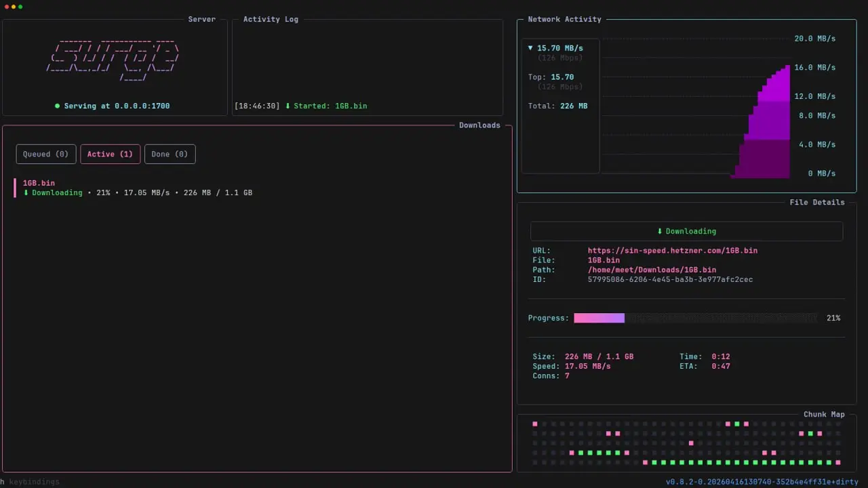Click the File Details panel title

[817, 203]
